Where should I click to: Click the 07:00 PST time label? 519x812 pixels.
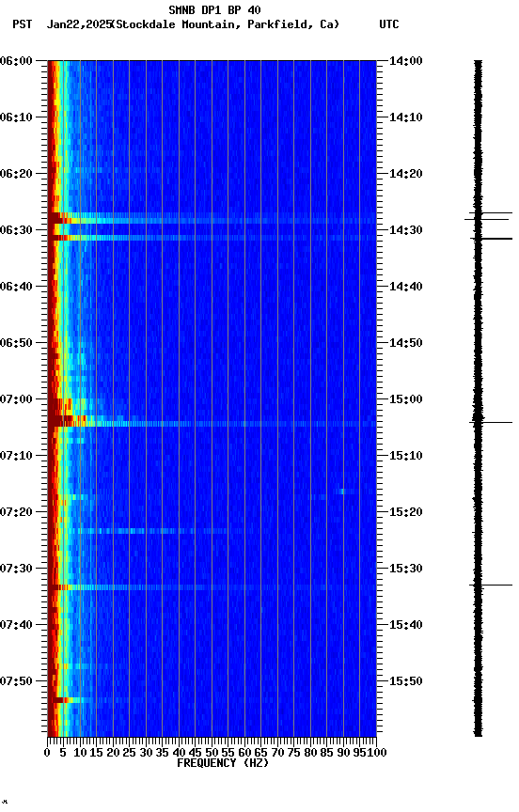(16, 399)
